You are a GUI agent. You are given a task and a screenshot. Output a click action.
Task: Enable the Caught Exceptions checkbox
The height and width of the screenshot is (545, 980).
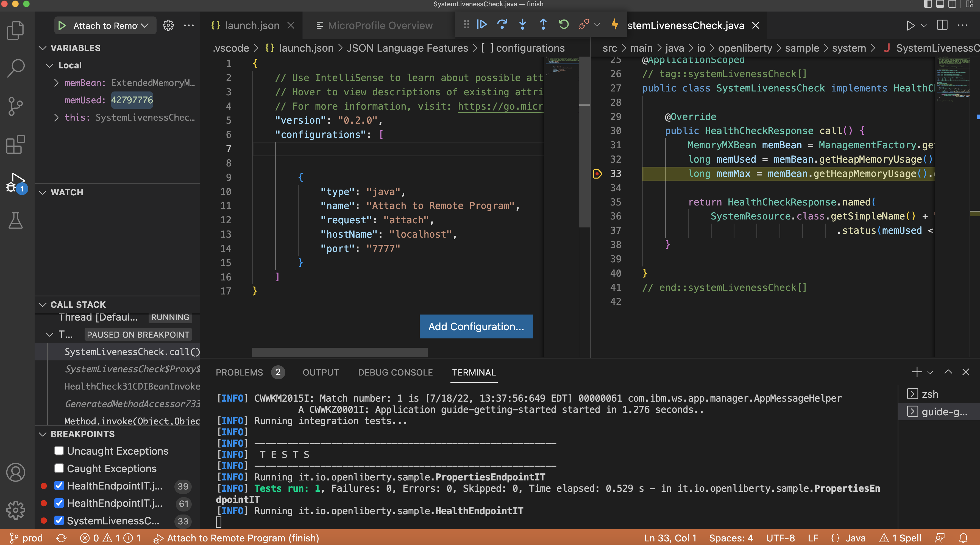59,469
